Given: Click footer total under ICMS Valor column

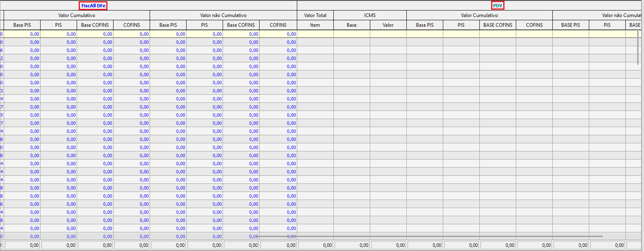Looking at the screenshot, I should click(389, 245).
